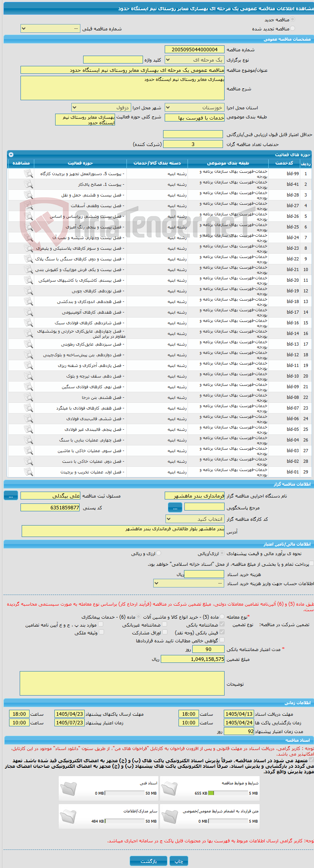This screenshot has width=314, height=868.
Task: Click the بازگشت button
Action: pyautogui.click(x=149, y=861)
